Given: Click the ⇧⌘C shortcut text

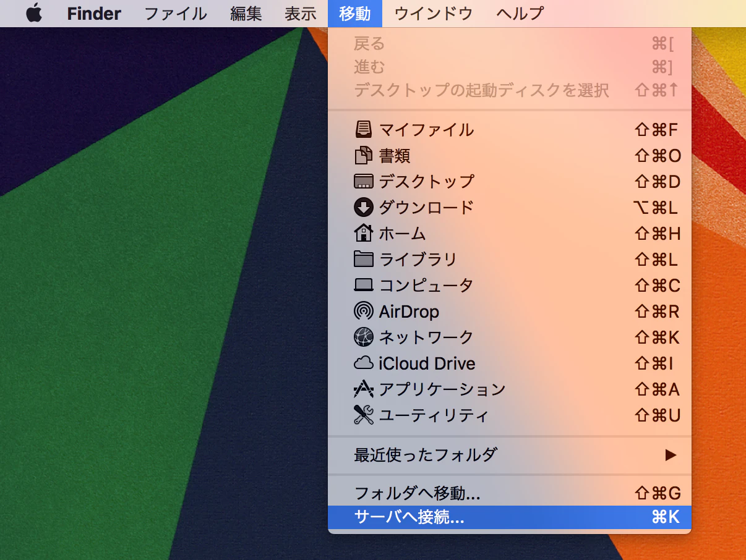Looking at the screenshot, I should click(658, 285).
